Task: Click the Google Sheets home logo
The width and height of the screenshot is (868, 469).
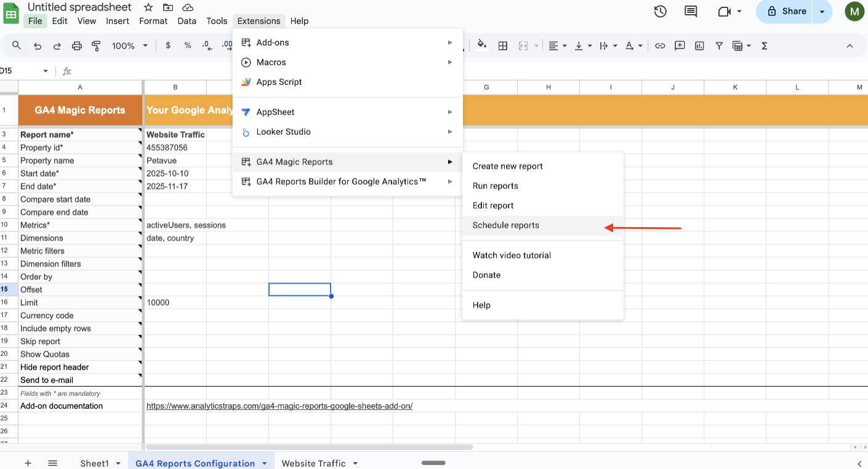Action: point(11,14)
